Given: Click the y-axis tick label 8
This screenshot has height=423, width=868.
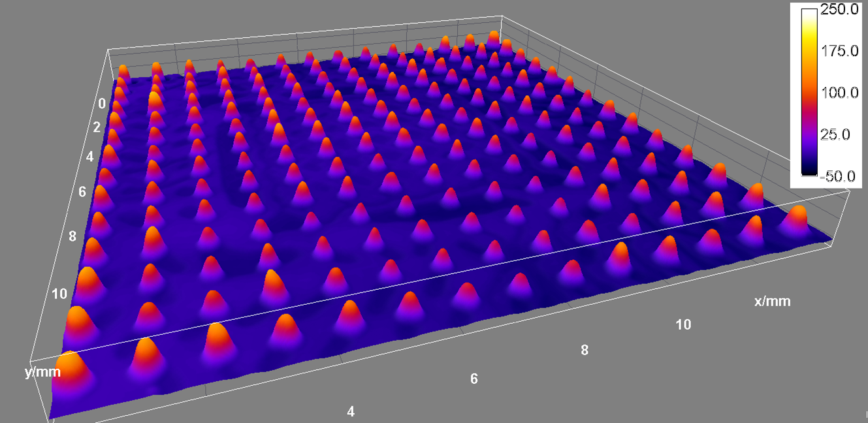Looking at the screenshot, I should [72, 236].
